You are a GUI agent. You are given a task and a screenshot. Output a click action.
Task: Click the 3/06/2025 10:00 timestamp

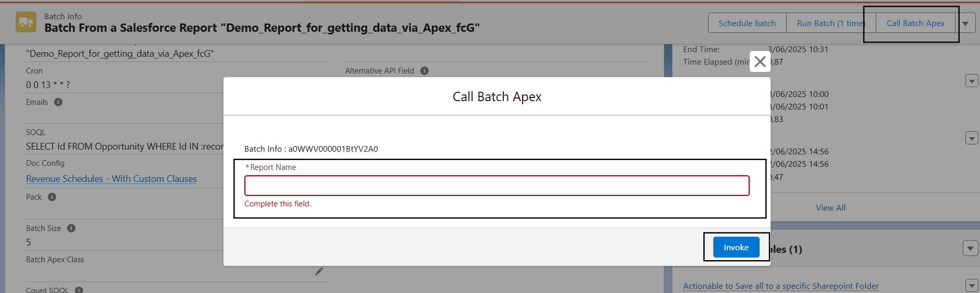(799, 94)
